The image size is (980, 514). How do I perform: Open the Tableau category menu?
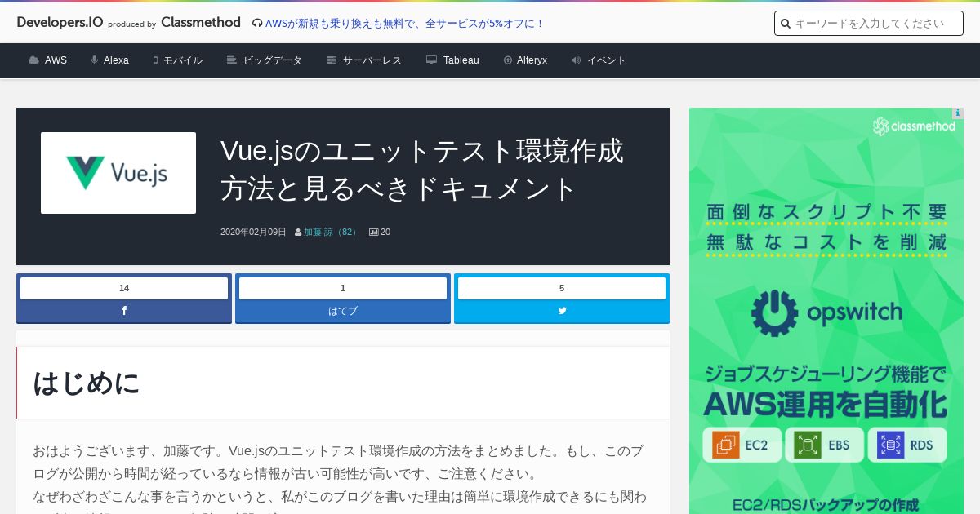tap(461, 60)
